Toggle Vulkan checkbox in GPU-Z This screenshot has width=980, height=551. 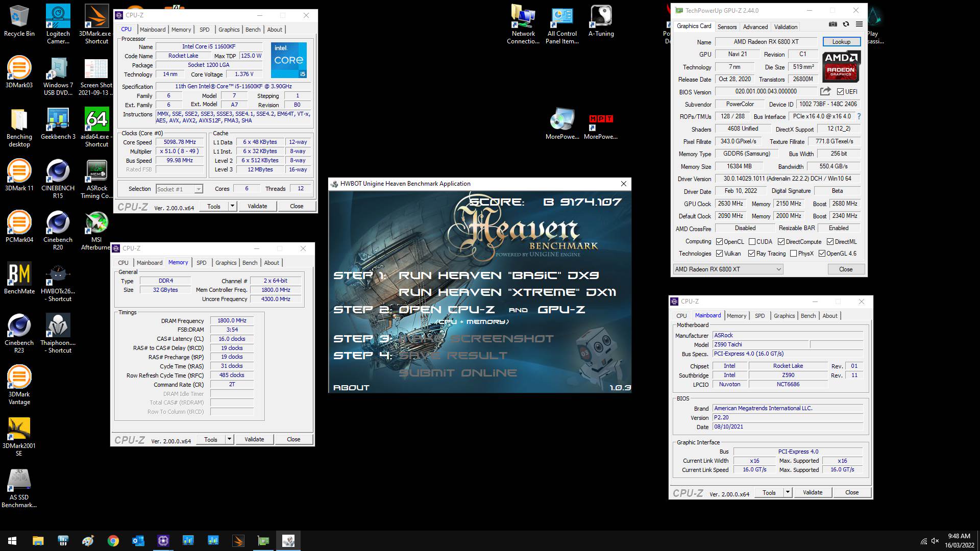click(x=719, y=254)
